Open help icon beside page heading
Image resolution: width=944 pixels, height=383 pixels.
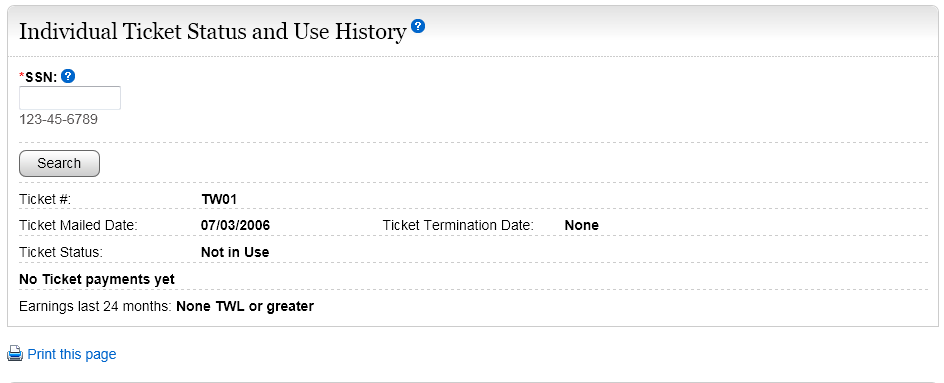[418, 26]
